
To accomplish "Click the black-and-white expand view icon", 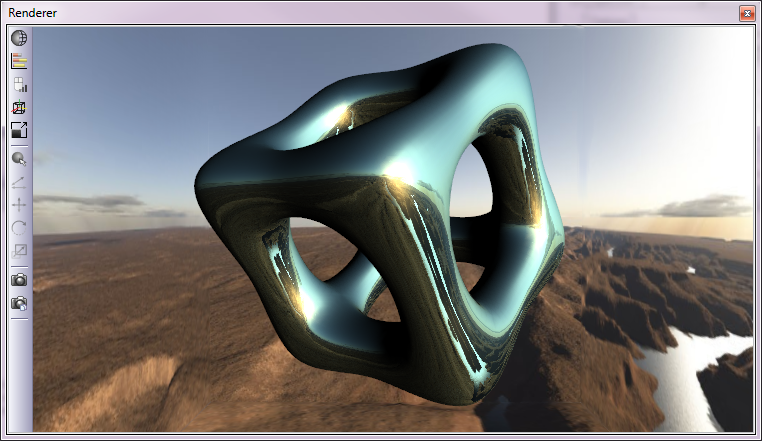I will (x=19, y=130).
